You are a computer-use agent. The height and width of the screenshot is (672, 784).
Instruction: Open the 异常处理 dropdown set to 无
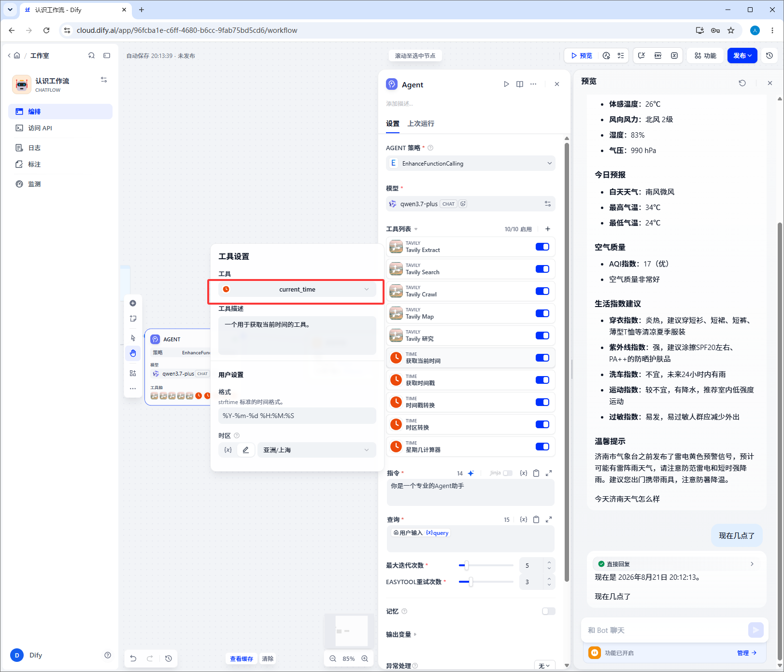click(x=544, y=666)
